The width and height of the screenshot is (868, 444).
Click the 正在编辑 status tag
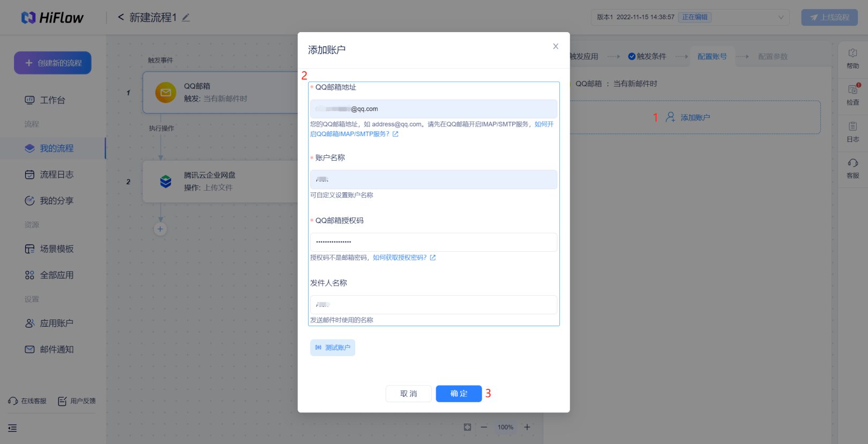point(695,17)
